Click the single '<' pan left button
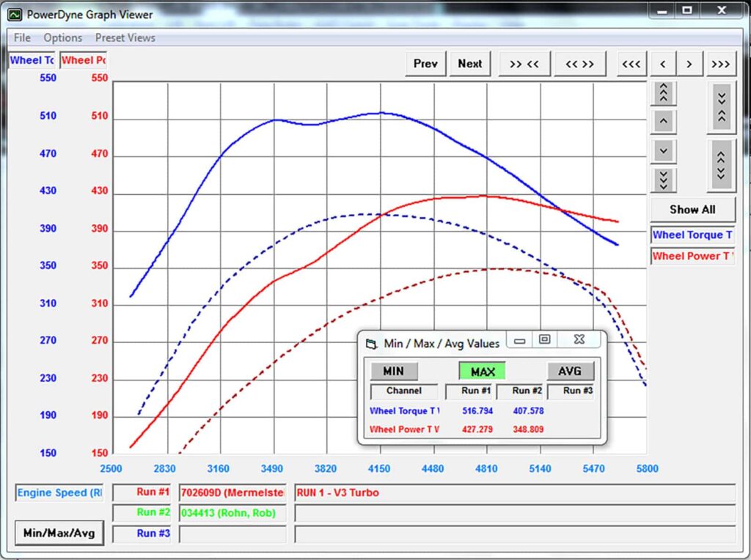The image size is (751, 560). 663,64
